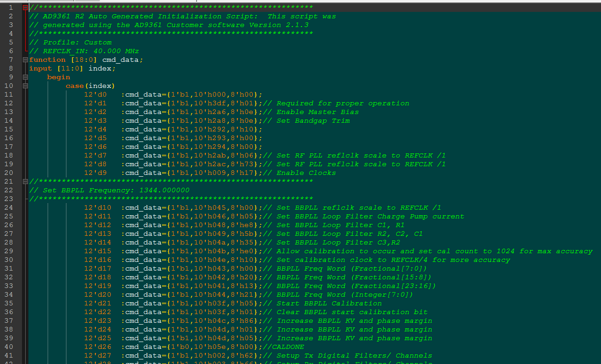Collapse the comment block fold at line 1

tap(25, 8)
